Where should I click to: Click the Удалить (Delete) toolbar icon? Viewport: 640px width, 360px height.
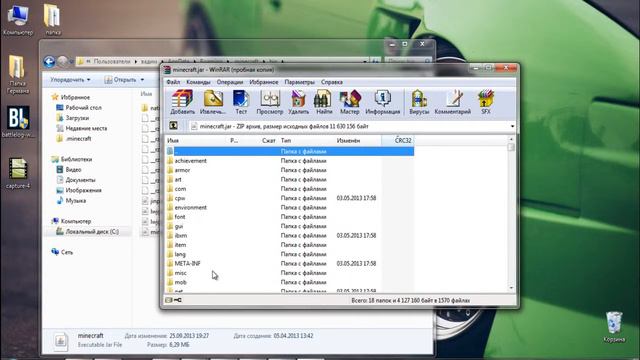click(x=298, y=102)
